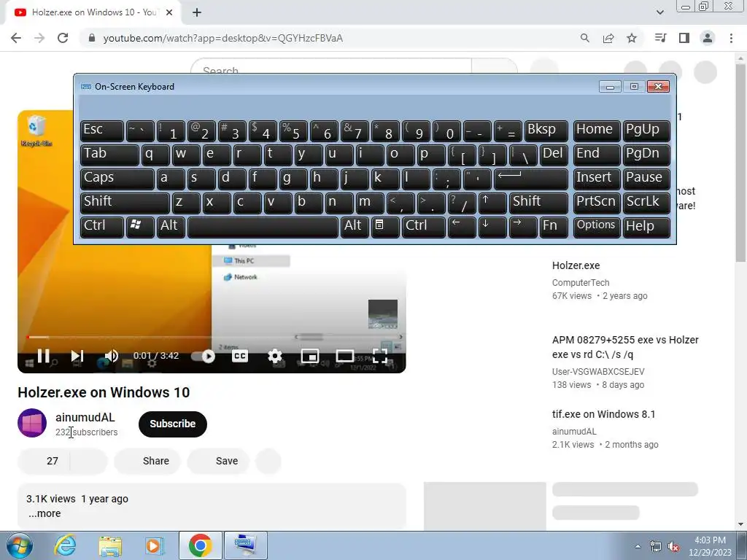The height and width of the screenshot is (560, 747).
Task: Open Chrome media controls icon
Action: 660,38
